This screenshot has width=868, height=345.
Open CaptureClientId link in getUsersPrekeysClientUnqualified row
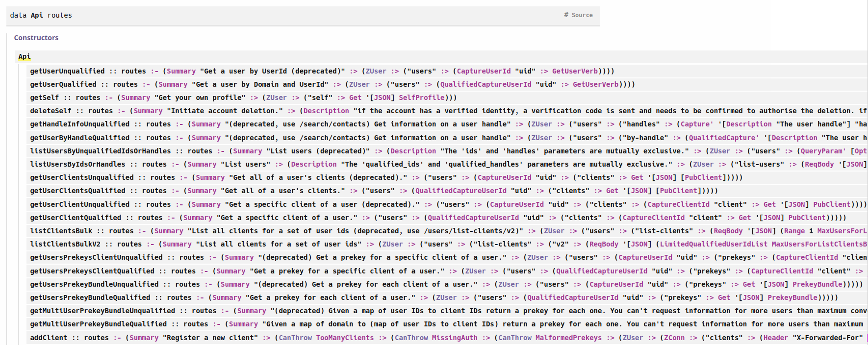(807, 257)
